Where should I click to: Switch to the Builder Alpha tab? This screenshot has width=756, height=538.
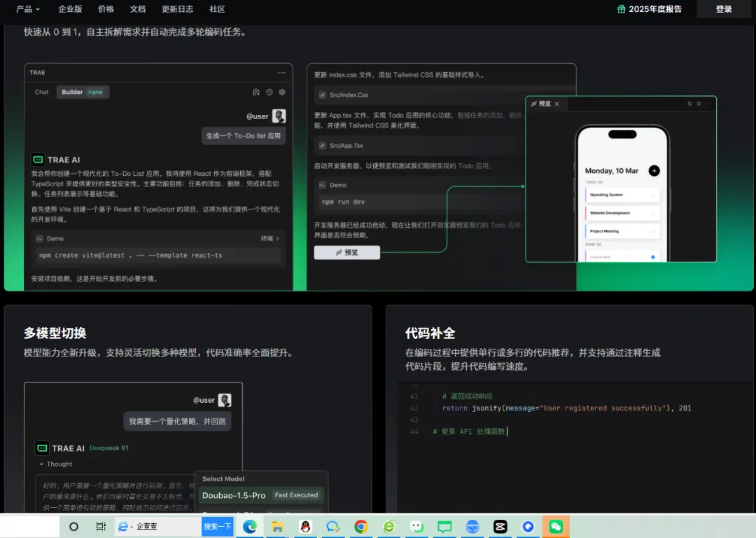[83, 92]
